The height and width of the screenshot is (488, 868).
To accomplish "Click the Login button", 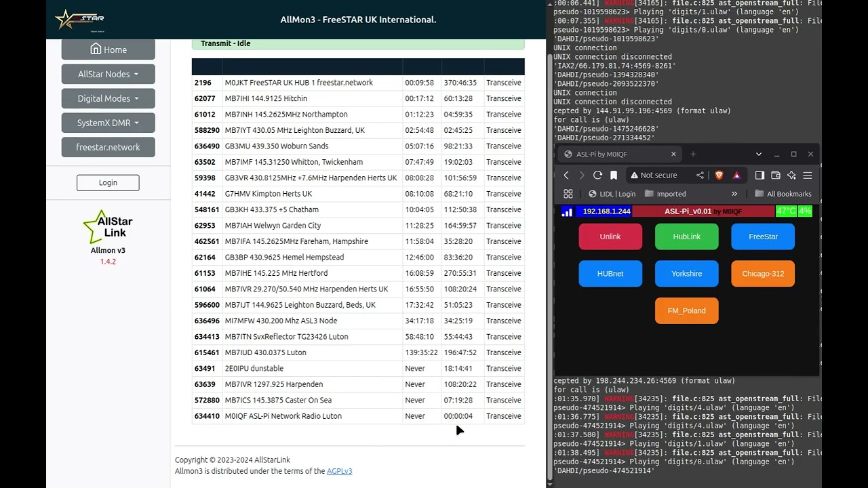I will coord(108,182).
